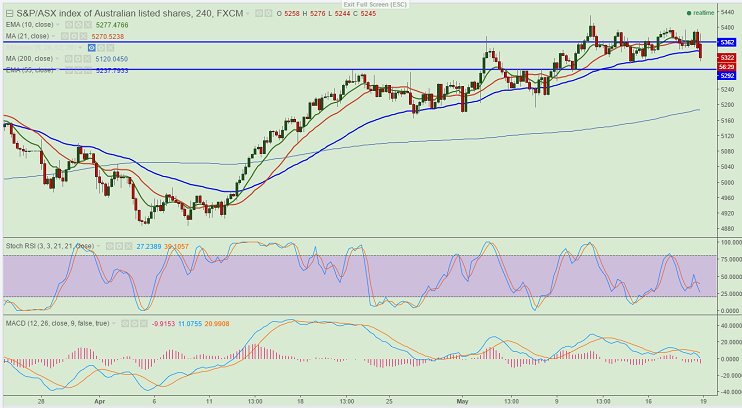The width and height of the screenshot is (742, 408).
Task: Open settings for EMA (55, close)
Action: coord(78,70)
